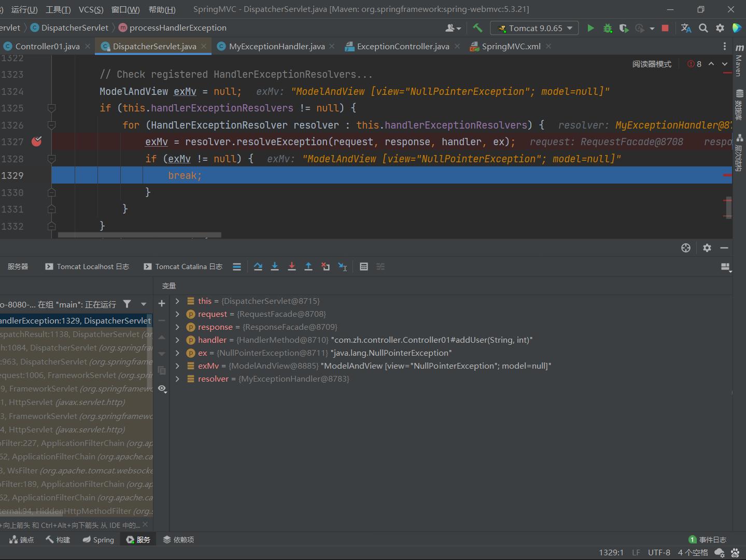This screenshot has height=560, width=746.
Task: Toggle the breakpoint on line 1327
Action: pos(37,142)
